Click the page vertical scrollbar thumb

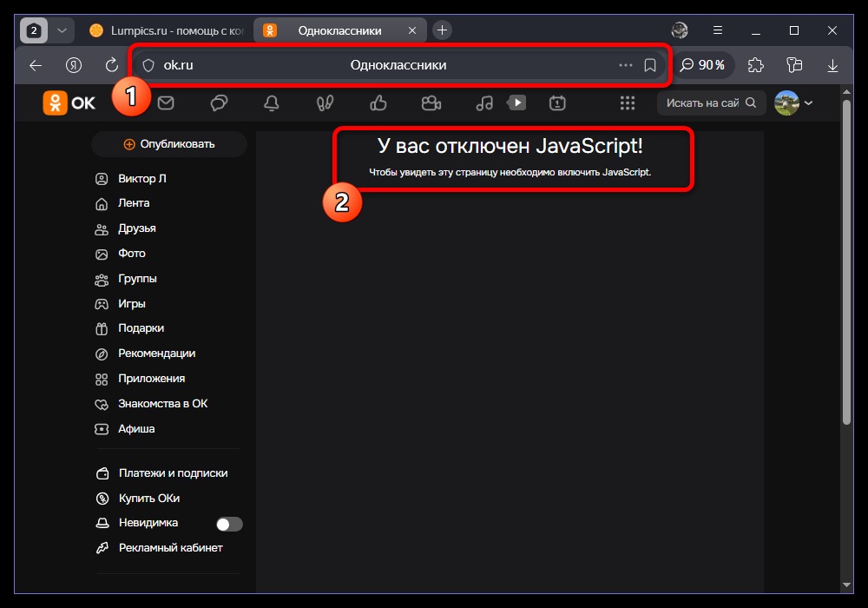coord(845,261)
